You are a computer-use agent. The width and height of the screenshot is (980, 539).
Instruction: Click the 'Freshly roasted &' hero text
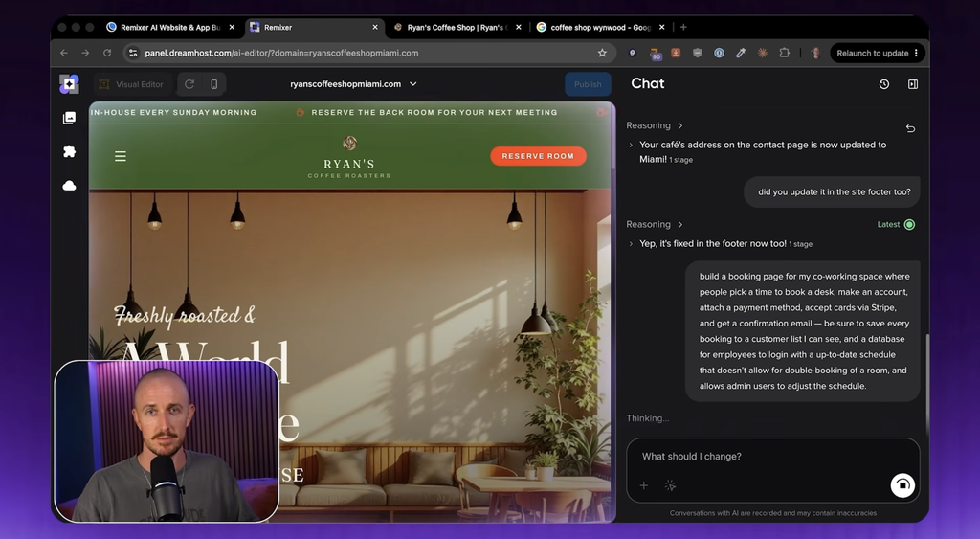pos(185,315)
